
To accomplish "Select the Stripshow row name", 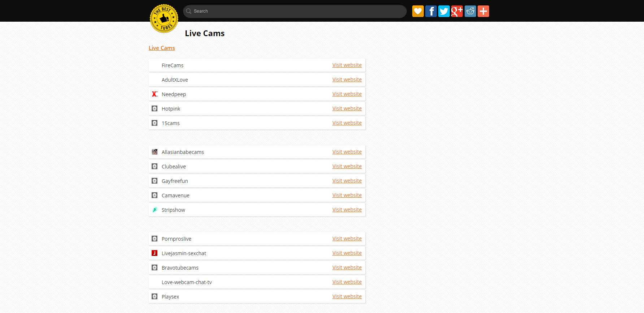I will 173,210.
